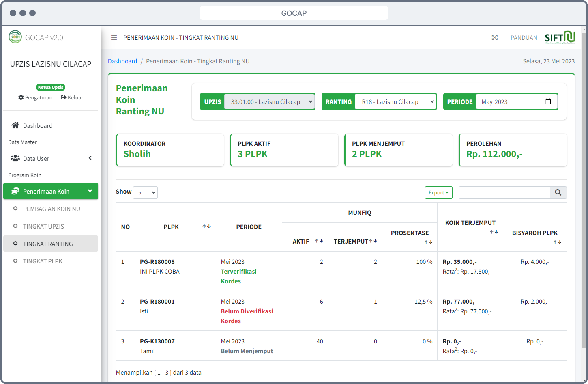Select TINGKAT PLPK in the sidebar

click(x=43, y=261)
